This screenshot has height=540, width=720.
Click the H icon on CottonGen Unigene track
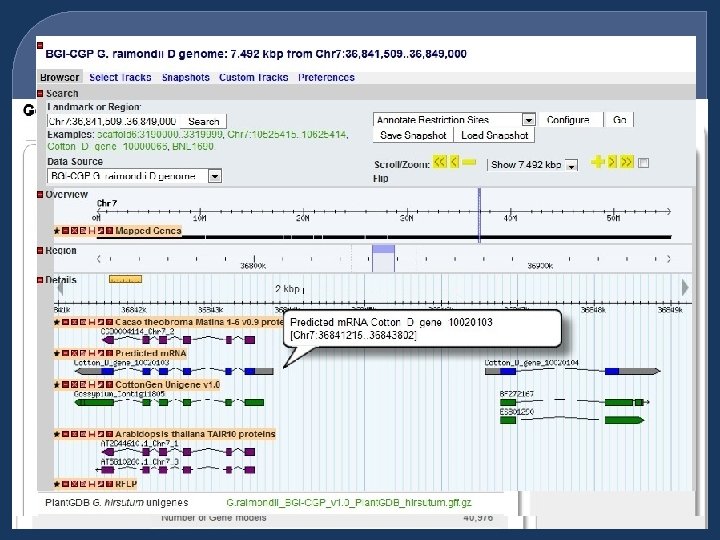tap(92, 385)
